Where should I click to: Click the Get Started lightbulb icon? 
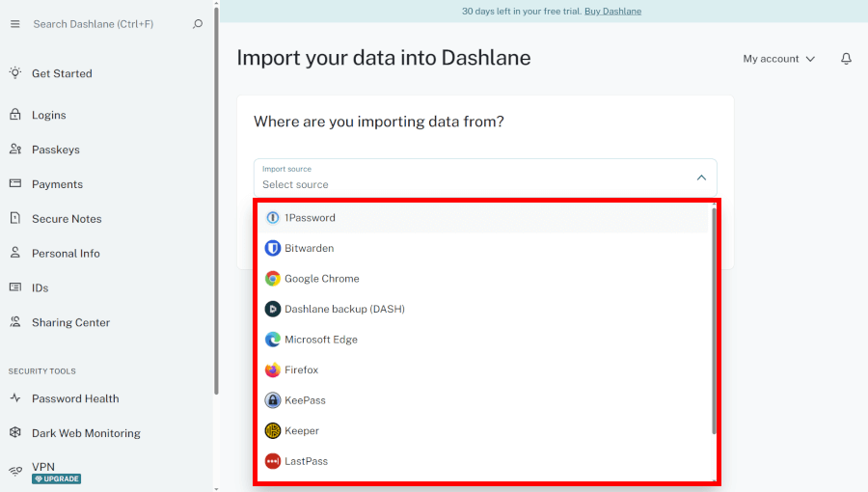coord(15,72)
